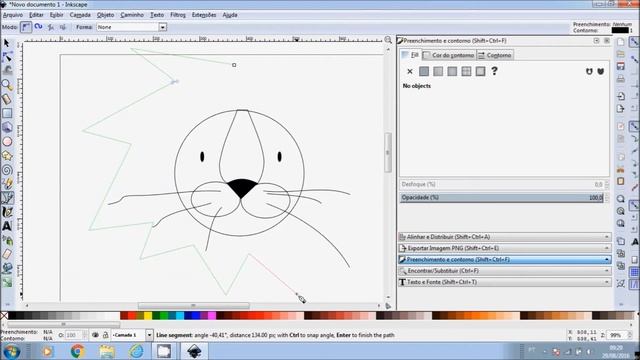Toggle layer visibility eye icon in status bar
Screen dimensions: 640x360
[x=95, y=335]
